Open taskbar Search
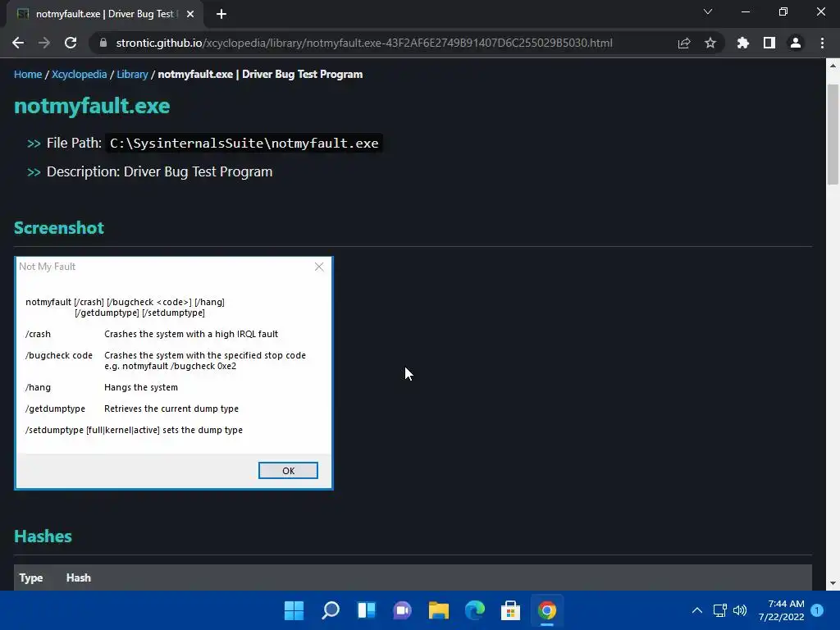 click(331, 610)
